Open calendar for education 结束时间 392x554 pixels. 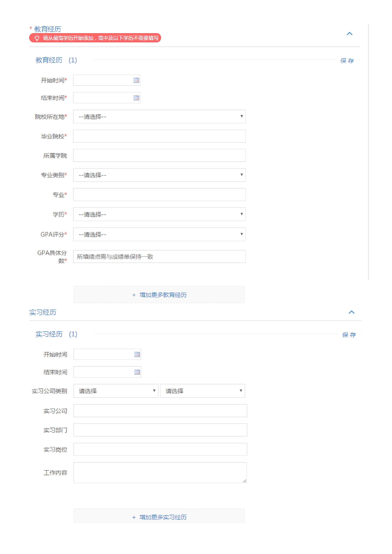tap(136, 98)
